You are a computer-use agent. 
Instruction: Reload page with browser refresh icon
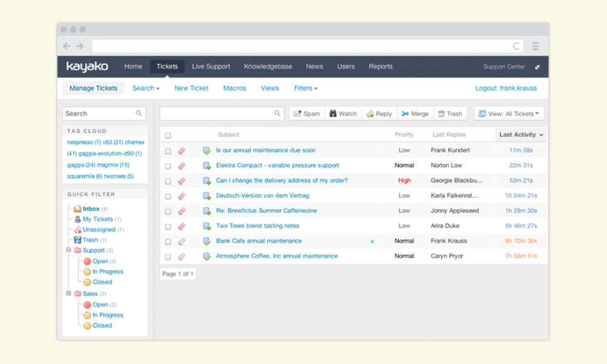point(515,46)
